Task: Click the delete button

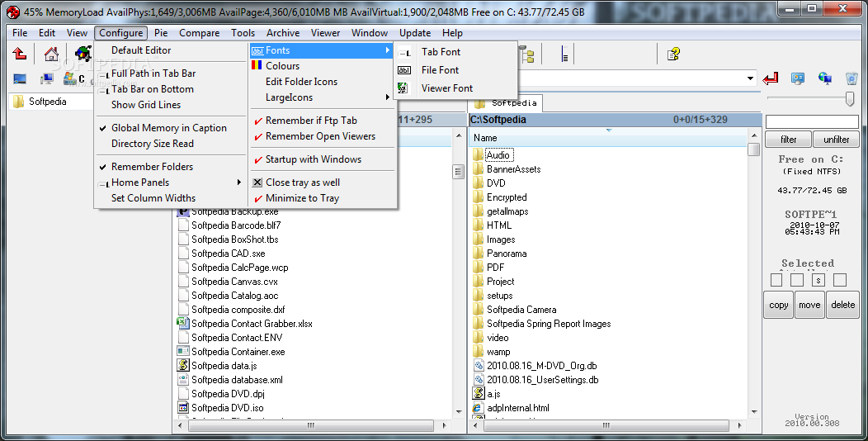Action: pos(843,305)
